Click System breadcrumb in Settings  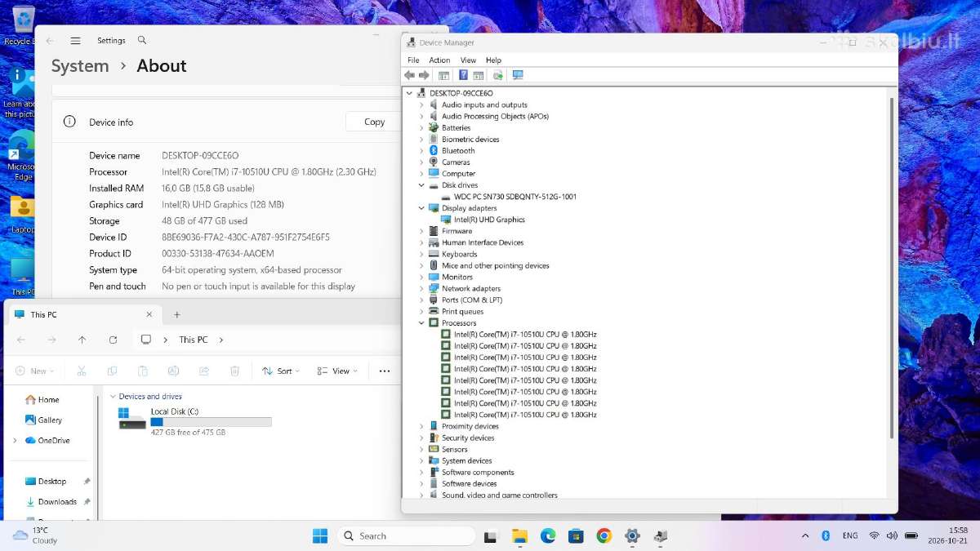(x=80, y=66)
